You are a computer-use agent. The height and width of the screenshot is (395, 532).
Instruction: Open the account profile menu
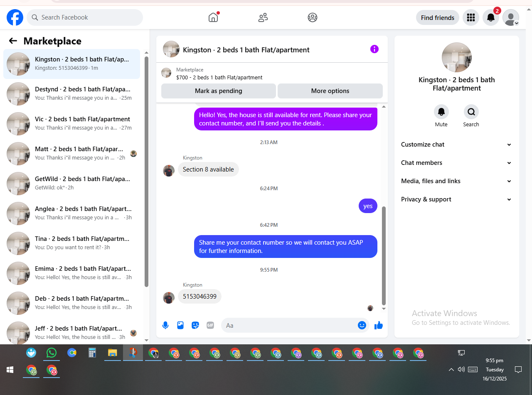click(511, 17)
